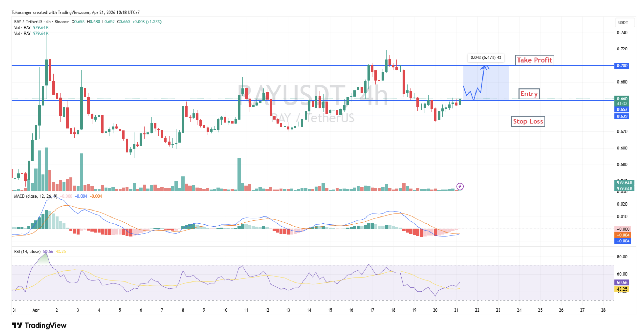Click the 0.639 stop loss price tag
Viewport: 644px width, 335px height.
(622, 116)
